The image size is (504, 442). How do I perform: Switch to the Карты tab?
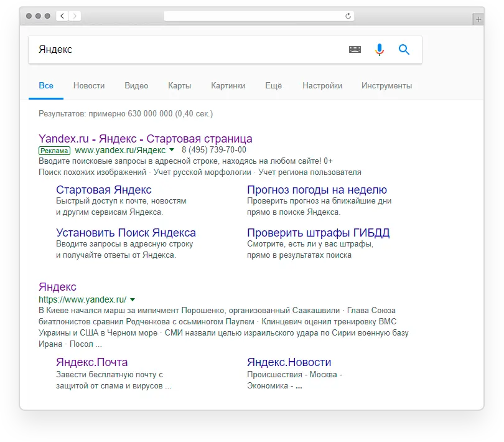(x=180, y=85)
